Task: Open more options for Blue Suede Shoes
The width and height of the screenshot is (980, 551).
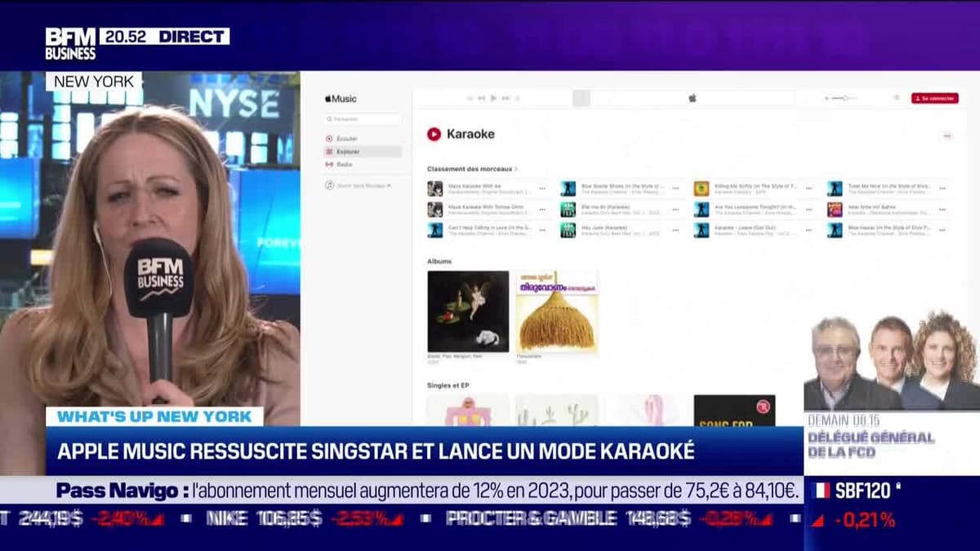Action: 675,189
